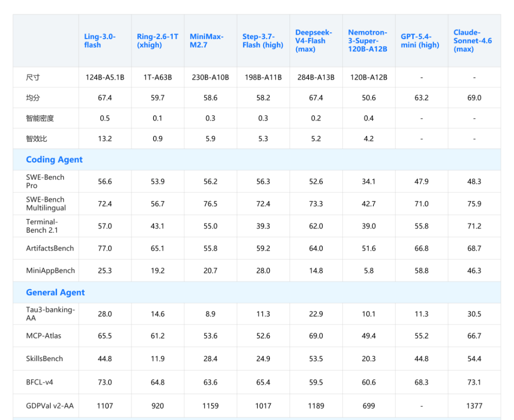514x420 pixels.
Task: Click the Ling-3.0-flash column header
Action: point(100,41)
